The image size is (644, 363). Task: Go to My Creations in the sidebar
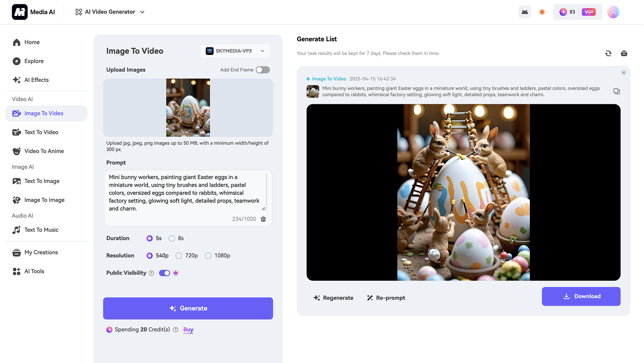click(x=41, y=252)
